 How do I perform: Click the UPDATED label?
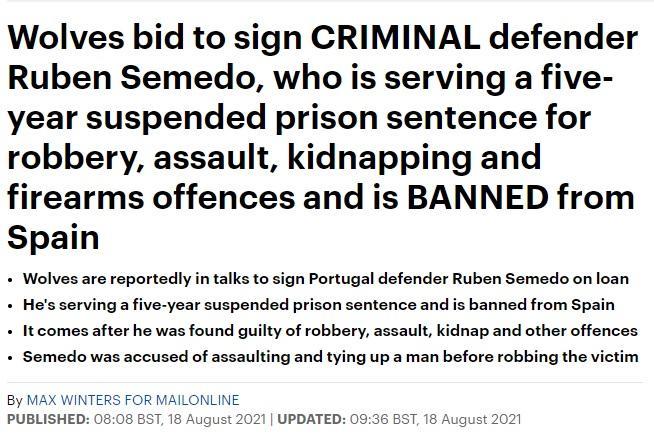click(x=314, y=418)
